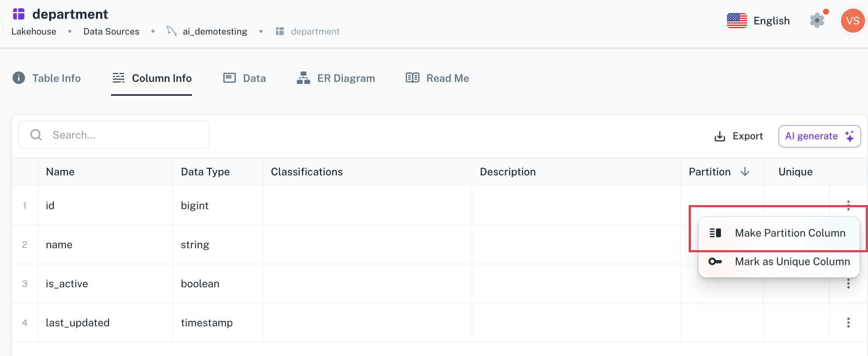Toggle the Partition sort arrow
The width and height of the screenshot is (868, 356).
pos(745,172)
